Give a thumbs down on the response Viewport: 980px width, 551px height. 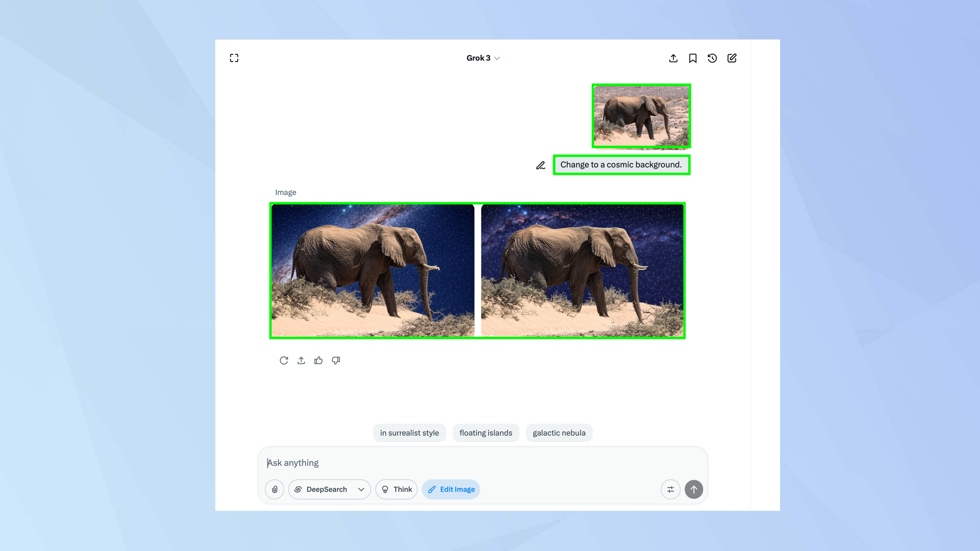[x=336, y=360]
